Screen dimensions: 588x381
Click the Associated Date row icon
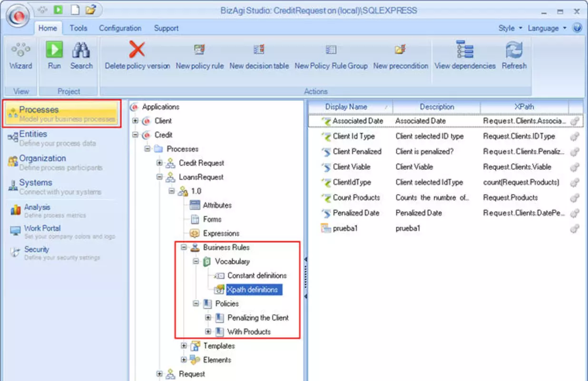pos(326,121)
